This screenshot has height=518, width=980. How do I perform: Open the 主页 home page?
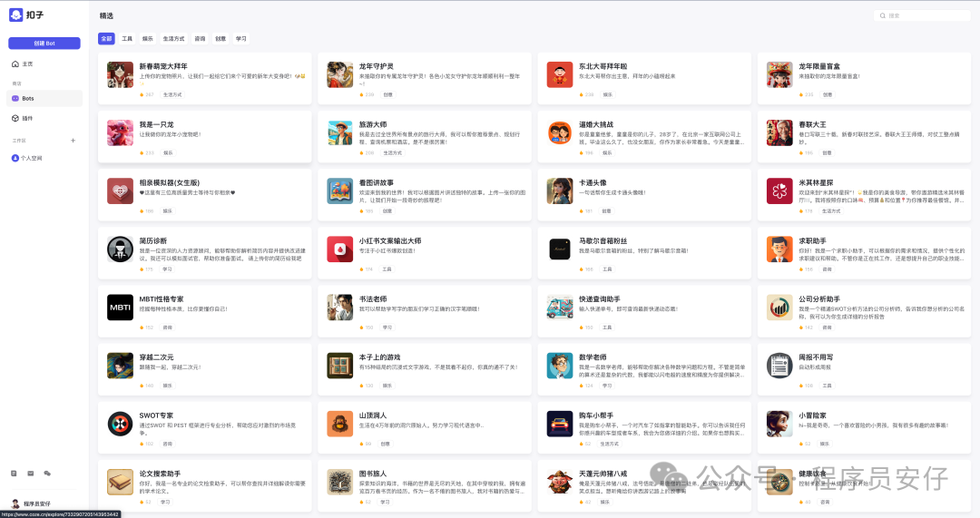23,64
